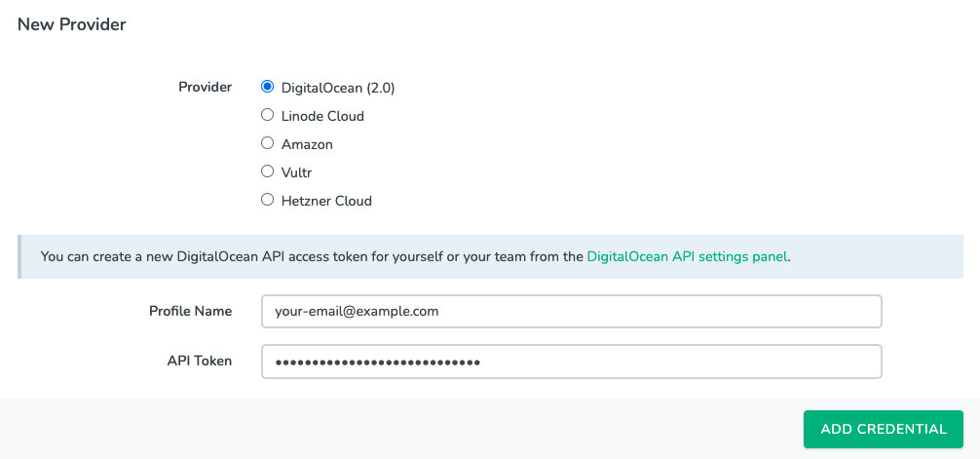
Task: Select the Amazon provider option
Action: pyautogui.click(x=268, y=143)
